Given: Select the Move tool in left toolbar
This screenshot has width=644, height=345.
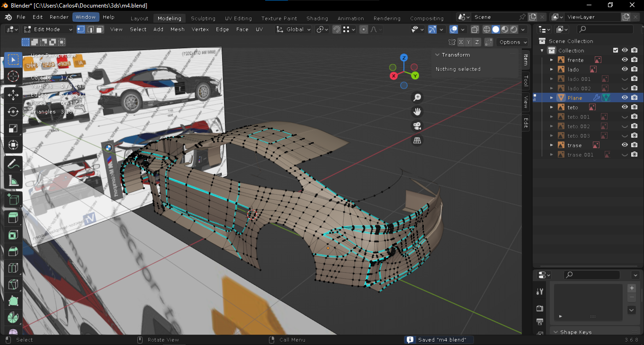Looking at the screenshot, I should [x=13, y=95].
